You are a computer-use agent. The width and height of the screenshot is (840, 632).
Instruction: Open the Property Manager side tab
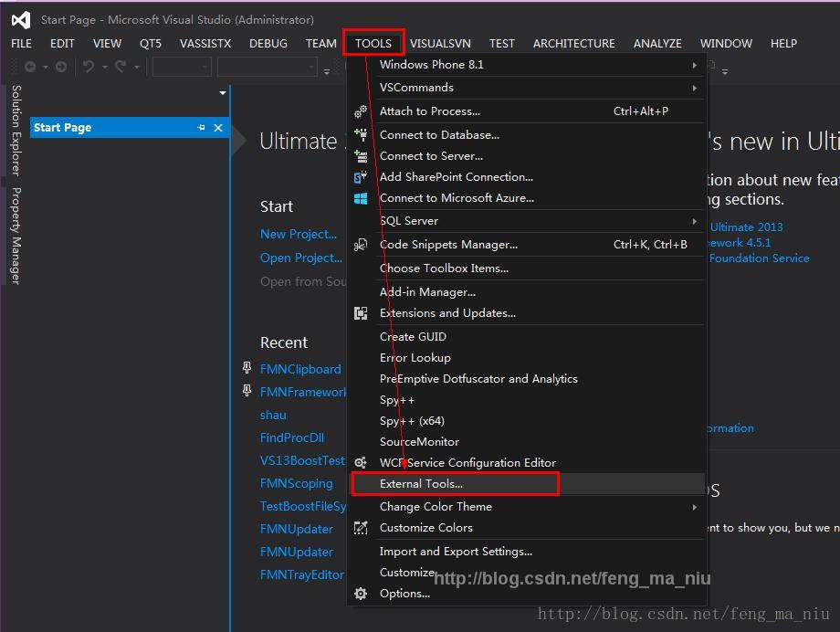[16, 236]
